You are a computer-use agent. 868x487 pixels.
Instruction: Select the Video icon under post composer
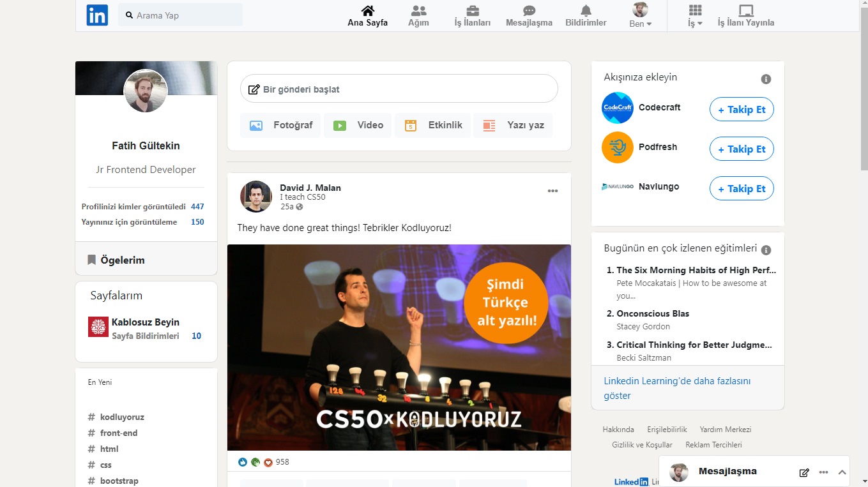339,125
